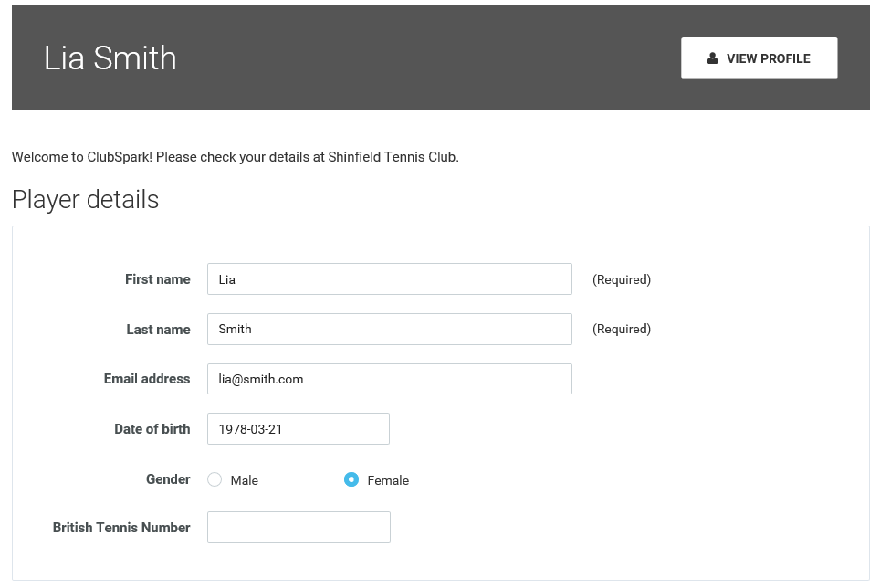Click the "Gender" label text
The image size is (880, 588).
click(168, 479)
